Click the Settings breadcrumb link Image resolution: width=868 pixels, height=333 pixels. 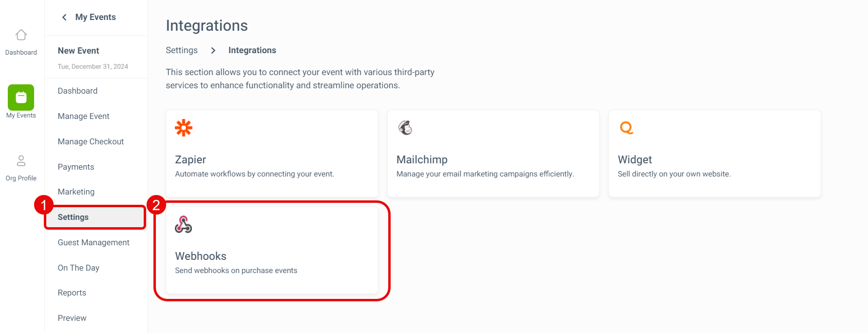click(182, 50)
